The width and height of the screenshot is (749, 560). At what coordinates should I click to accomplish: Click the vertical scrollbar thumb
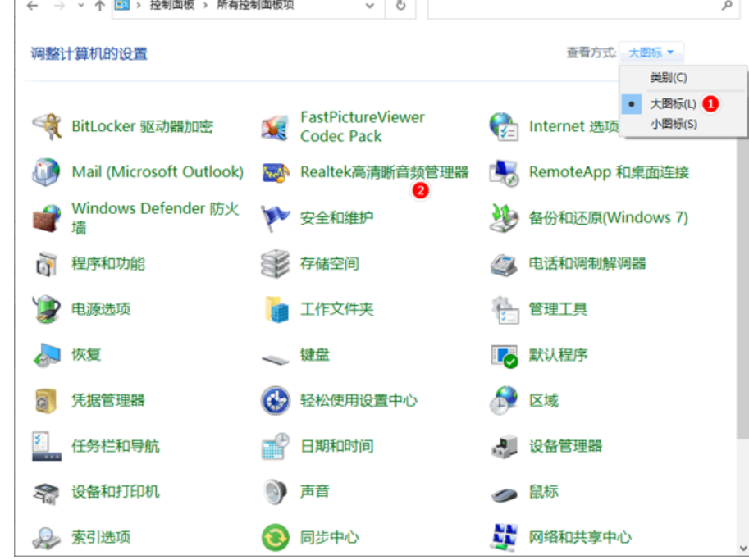(x=742, y=286)
